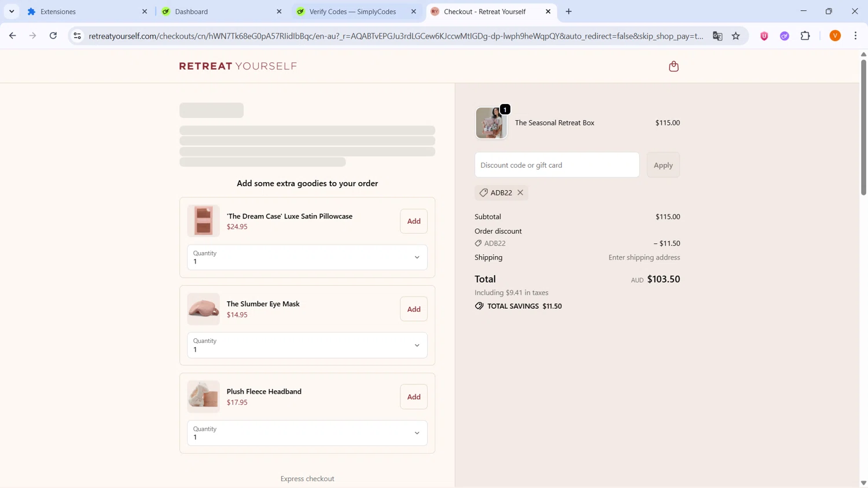Image resolution: width=868 pixels, height=488 pixels.
Task: Close the Dashboard tab
Action: point(279,12)
